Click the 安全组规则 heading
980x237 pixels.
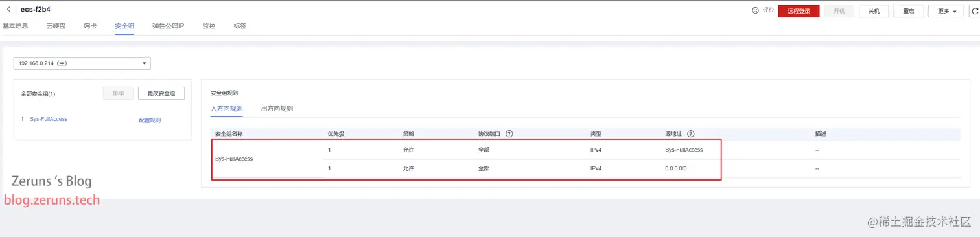(224, 93)
